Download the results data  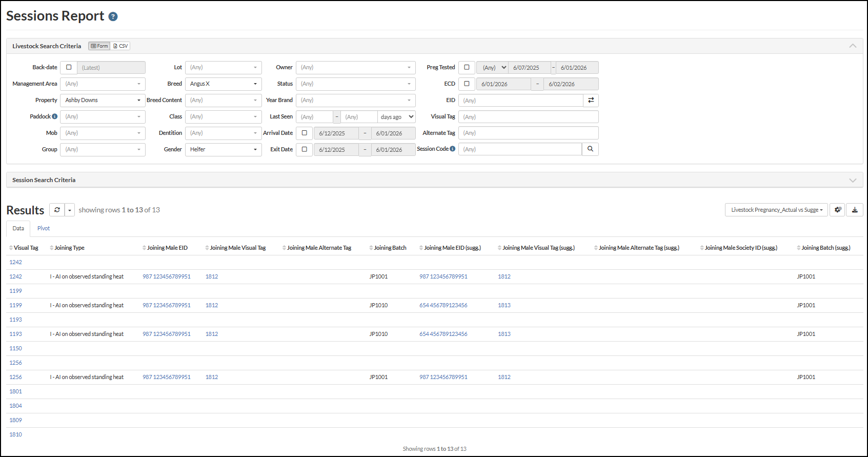tap(855, 210)
